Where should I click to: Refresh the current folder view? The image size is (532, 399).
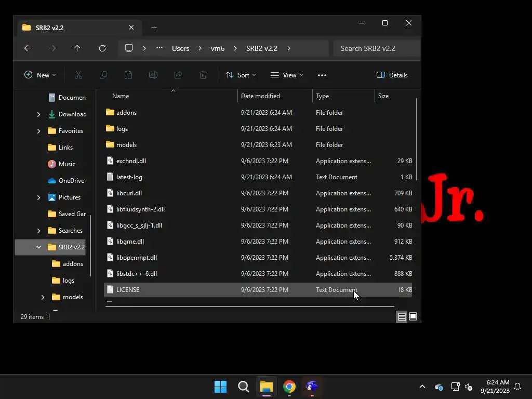(x=102, y=48)
